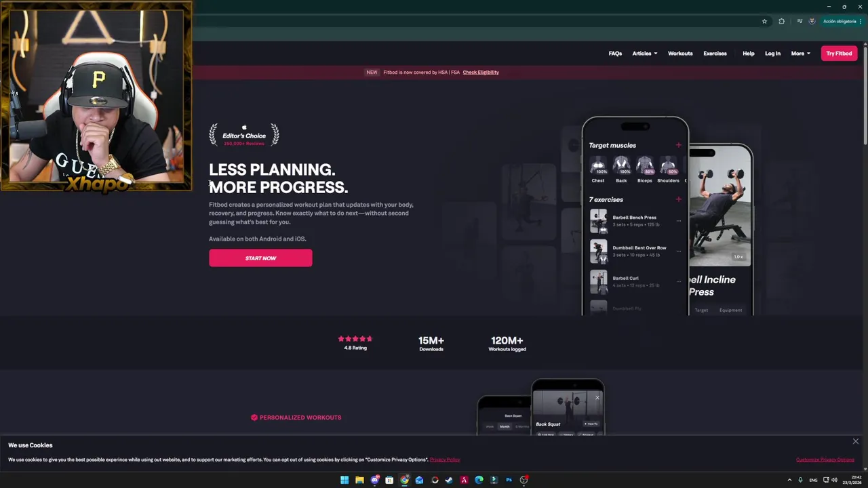The image size is (868, 488).
Task: Open the Barbell Curl exercise thumbnail
Action: pos(598,281)
